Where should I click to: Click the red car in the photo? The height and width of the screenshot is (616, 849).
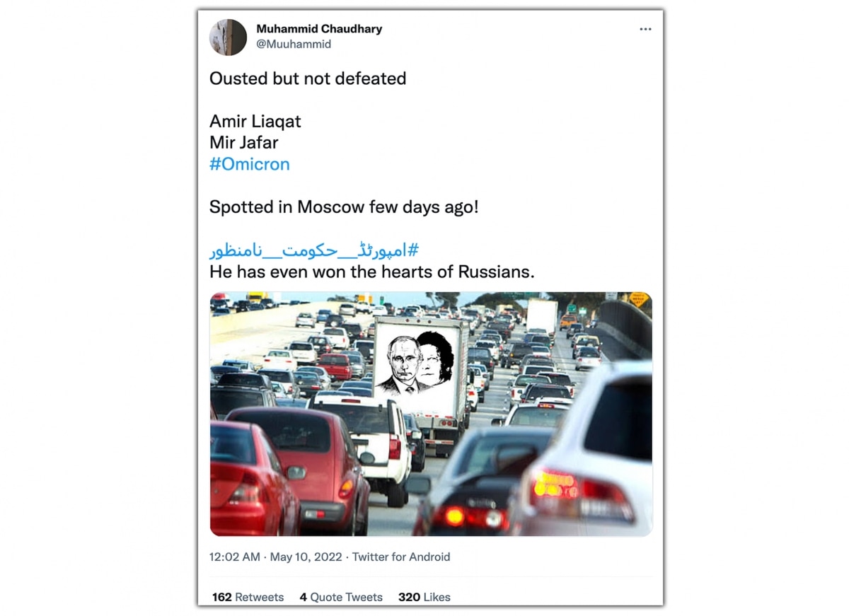pos(301,467)
